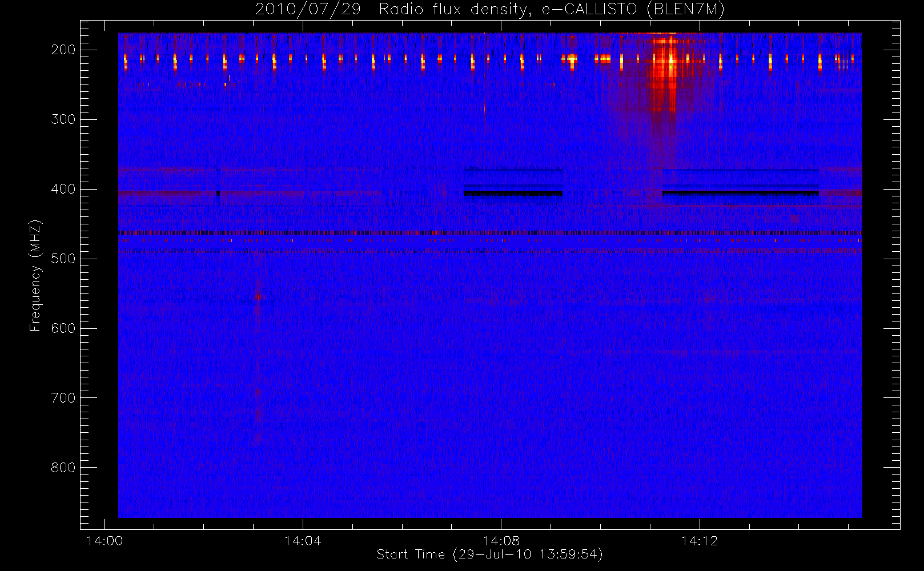924x571 pixels.
Task: Click the black gap band after 14:12 near 400 MHz
Action: (741, 193)
